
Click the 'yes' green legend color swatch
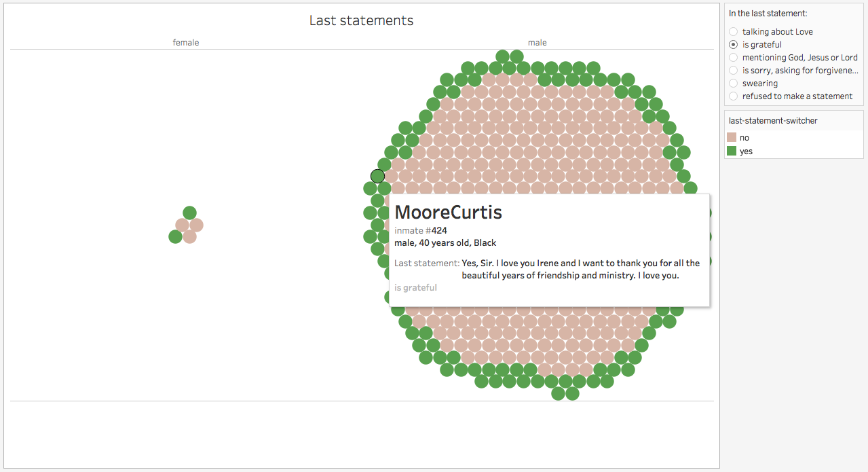[732, 151]
